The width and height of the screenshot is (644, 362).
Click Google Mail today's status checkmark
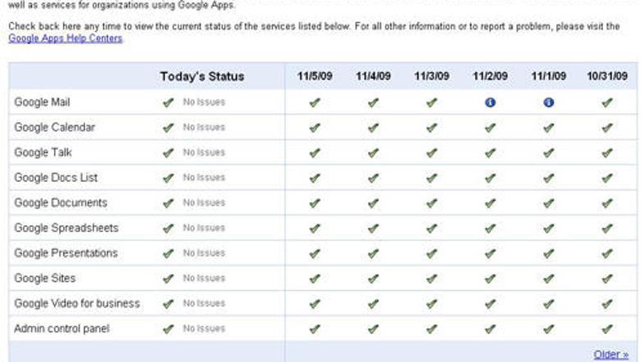(168, 103)
